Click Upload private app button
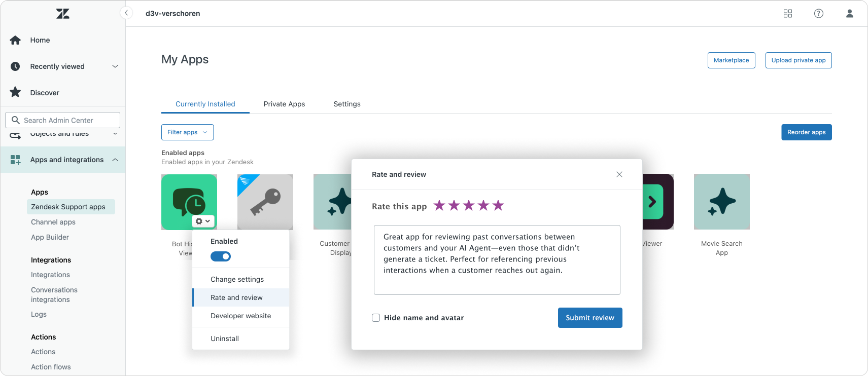The image size is (868, 376). [x=798, y=60]
